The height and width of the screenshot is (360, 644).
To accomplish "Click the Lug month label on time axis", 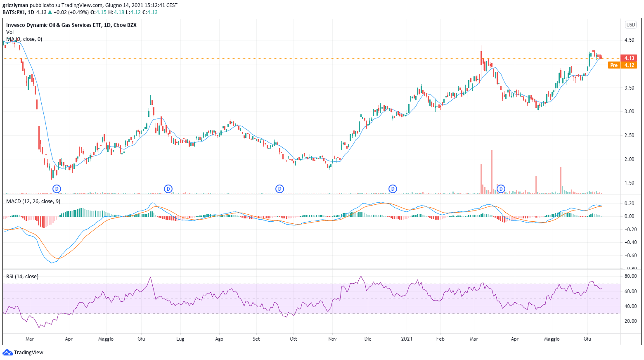I will 180,339.
